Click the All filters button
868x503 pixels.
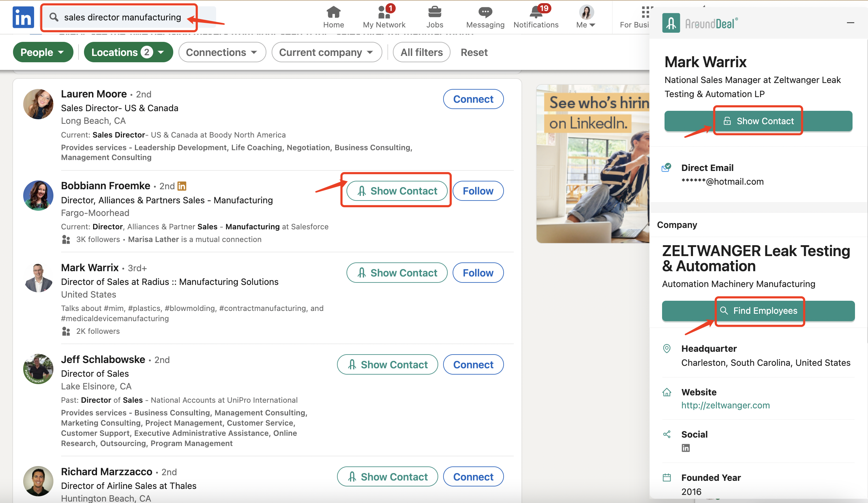pos(421,52)
